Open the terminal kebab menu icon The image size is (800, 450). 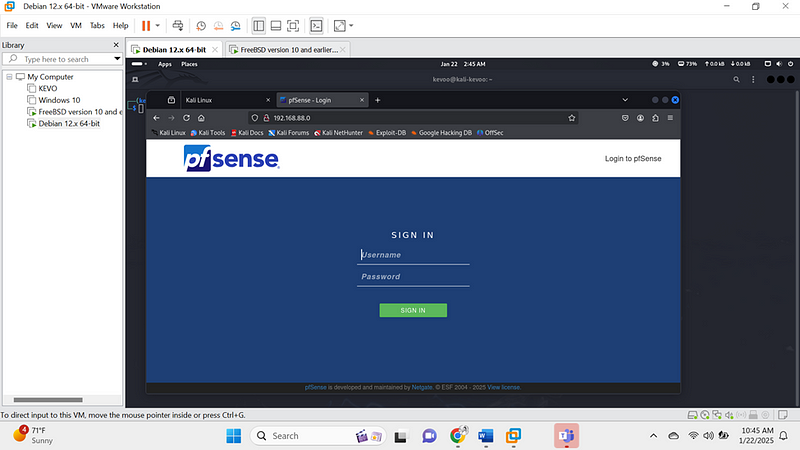click(753, 80)
